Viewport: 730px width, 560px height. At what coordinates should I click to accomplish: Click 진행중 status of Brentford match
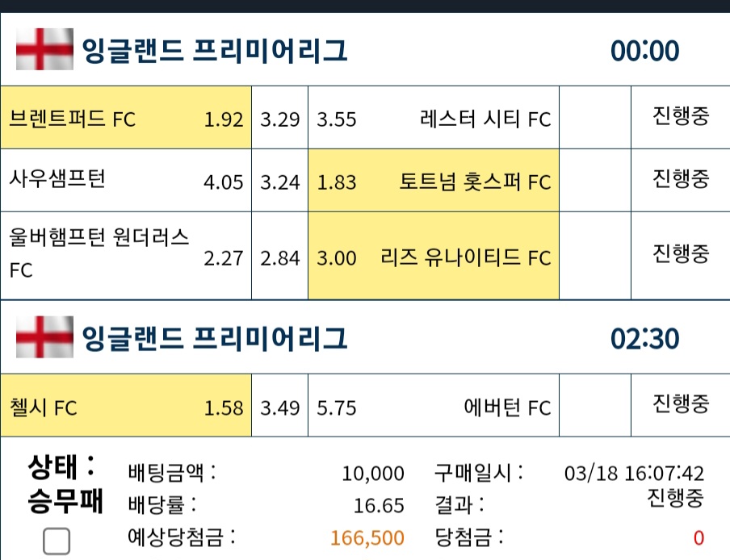tap(681, 115)
